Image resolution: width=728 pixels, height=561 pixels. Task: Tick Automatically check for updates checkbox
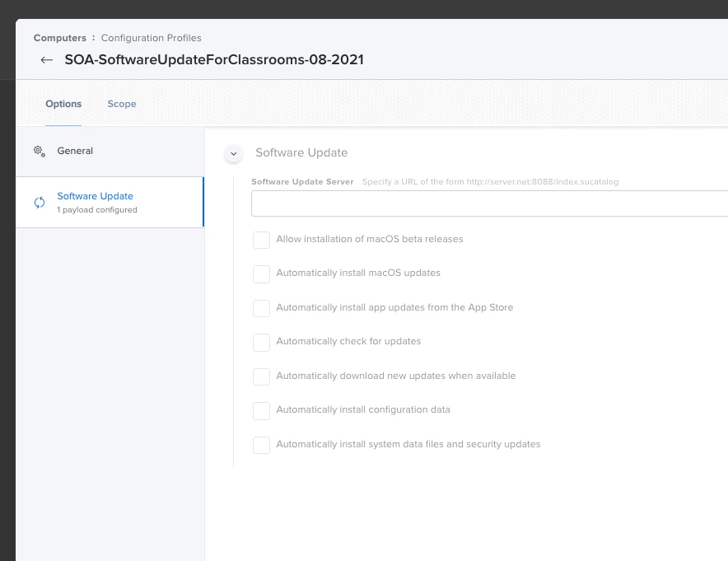click(x=261, y=342)
